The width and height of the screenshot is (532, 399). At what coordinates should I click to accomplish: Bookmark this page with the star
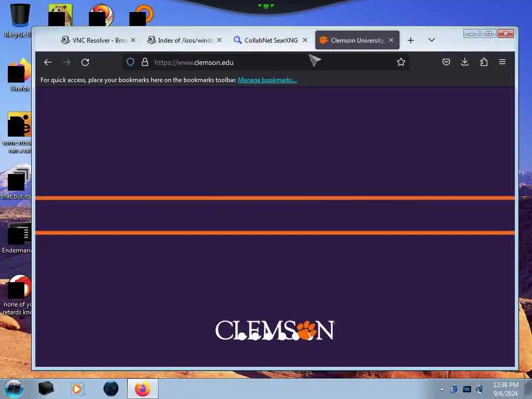point(401,62)
